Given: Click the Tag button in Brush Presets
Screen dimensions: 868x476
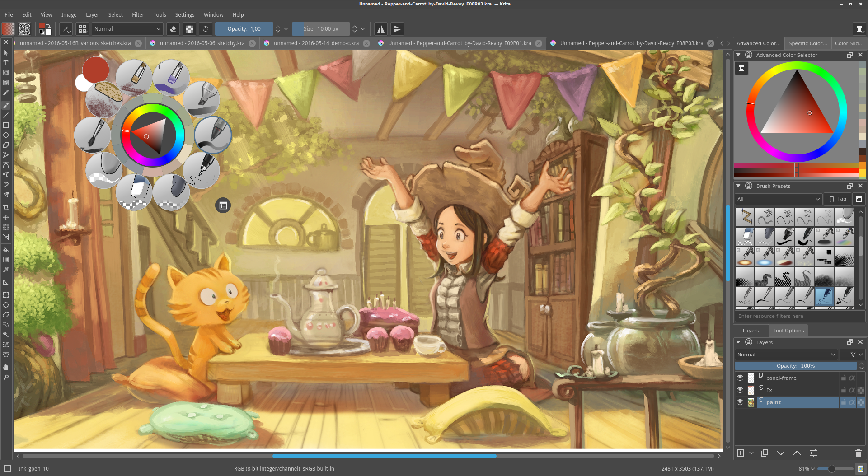Looking at the screenshot, I should click(837, 199).
